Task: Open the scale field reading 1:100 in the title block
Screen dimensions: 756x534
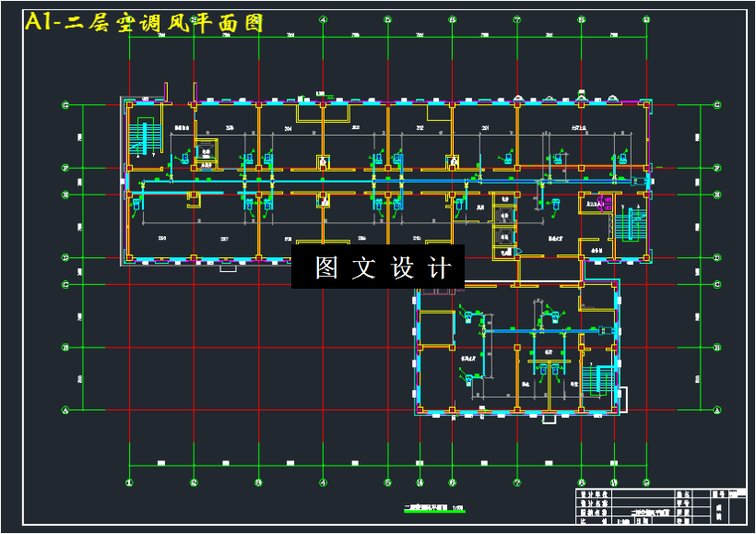Action: [622, 521]
